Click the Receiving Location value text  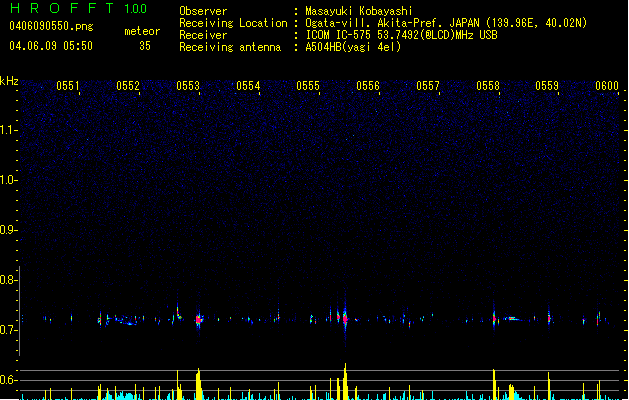point(446,23)
